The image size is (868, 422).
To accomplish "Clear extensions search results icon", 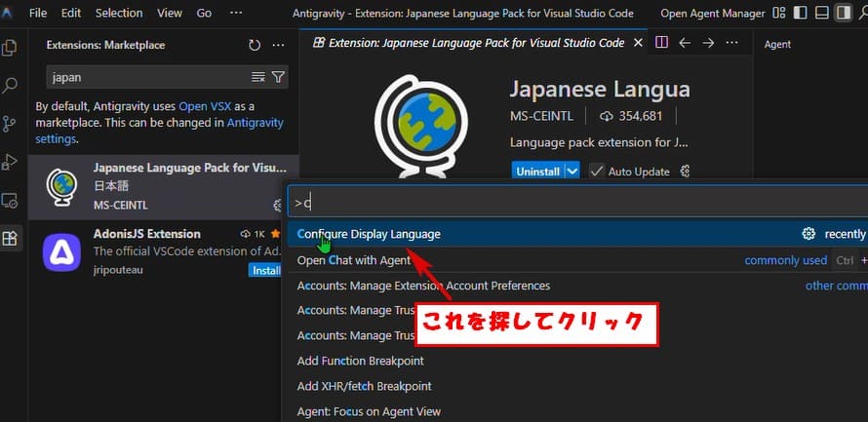I will pyautogui.click(x=257, y=77).
